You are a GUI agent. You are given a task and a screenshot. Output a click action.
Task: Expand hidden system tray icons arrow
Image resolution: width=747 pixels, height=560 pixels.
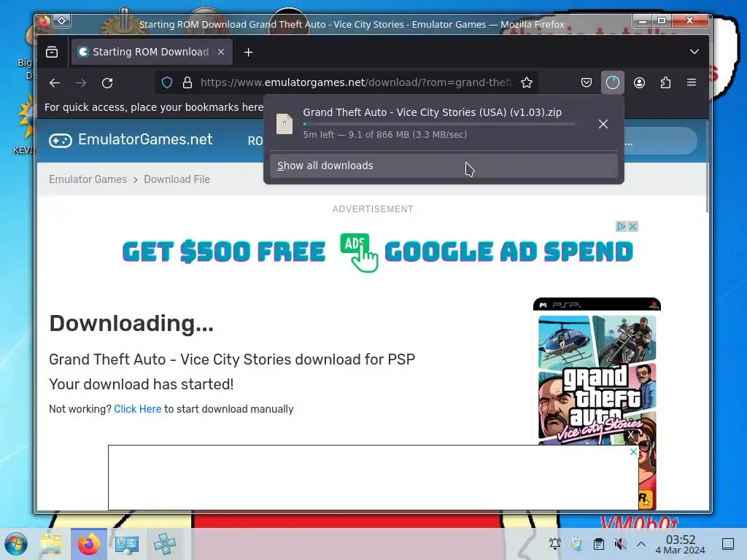(641, 544)
